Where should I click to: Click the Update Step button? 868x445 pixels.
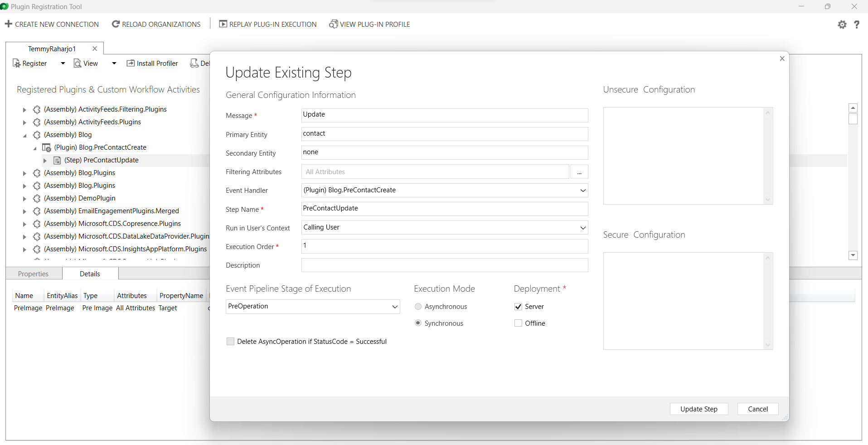pos(699,409)
